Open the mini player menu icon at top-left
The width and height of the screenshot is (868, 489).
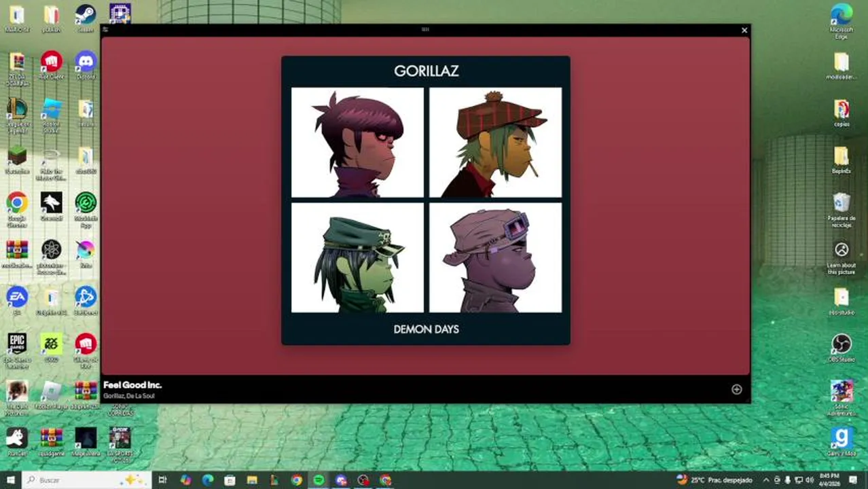105,30
